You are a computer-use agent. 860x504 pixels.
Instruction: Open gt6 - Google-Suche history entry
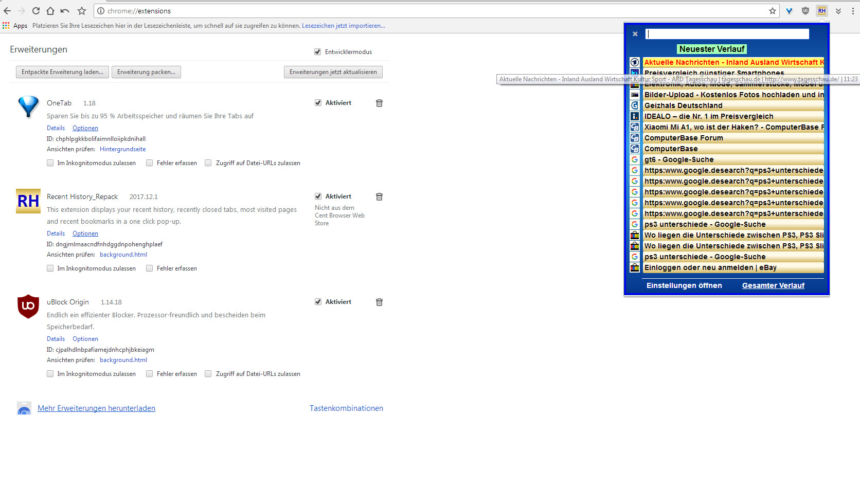(733, 159)
